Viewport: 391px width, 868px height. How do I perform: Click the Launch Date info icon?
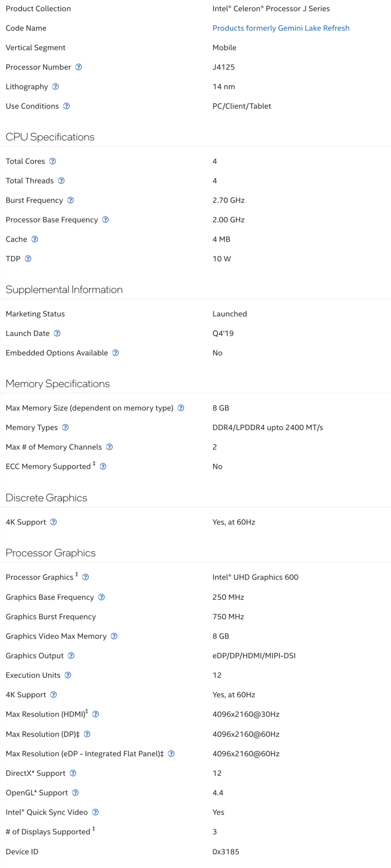coord(57,333)
